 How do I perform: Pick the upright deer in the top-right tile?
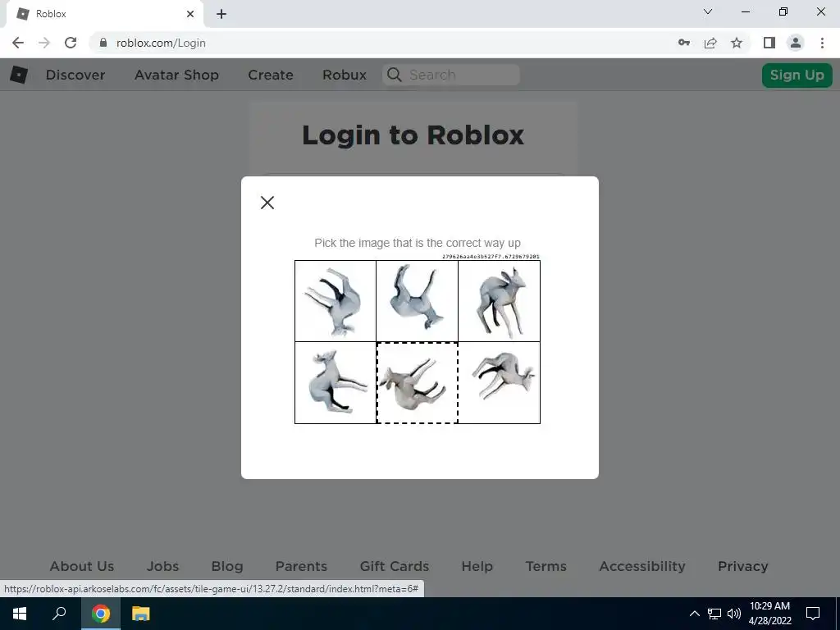tap(500, 301)
